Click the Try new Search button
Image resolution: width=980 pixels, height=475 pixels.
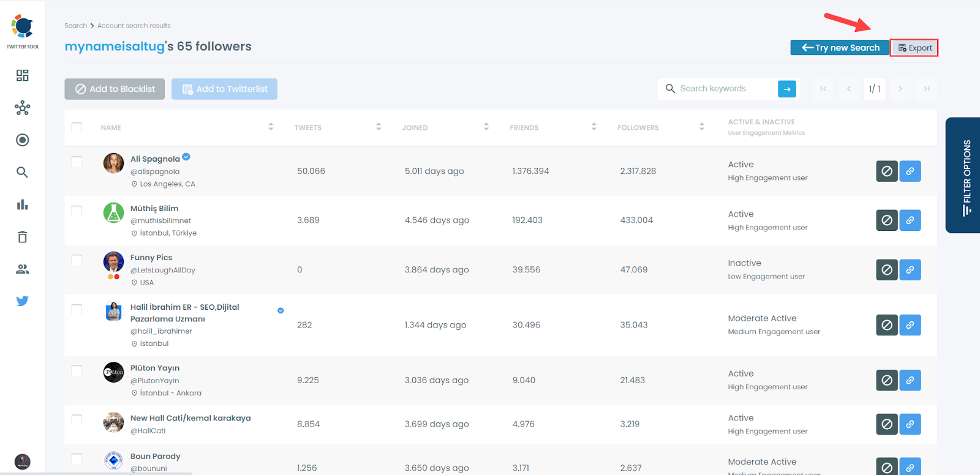point(840,48)
